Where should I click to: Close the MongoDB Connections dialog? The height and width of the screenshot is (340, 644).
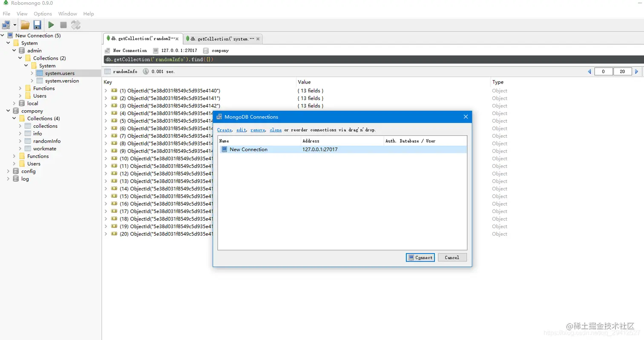pyautogui.click(x=466, y=116)
